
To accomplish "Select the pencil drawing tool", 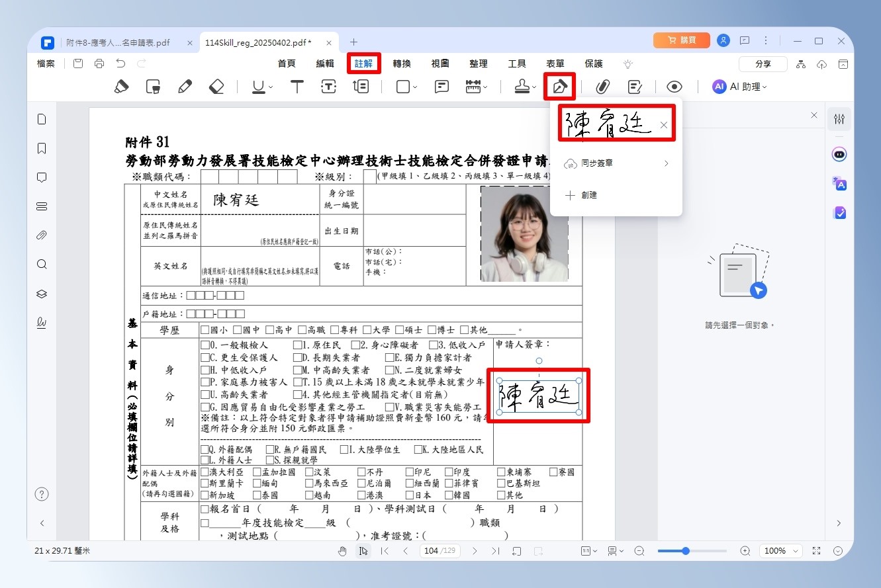I will pyautogui.click(x=185, y=87).
